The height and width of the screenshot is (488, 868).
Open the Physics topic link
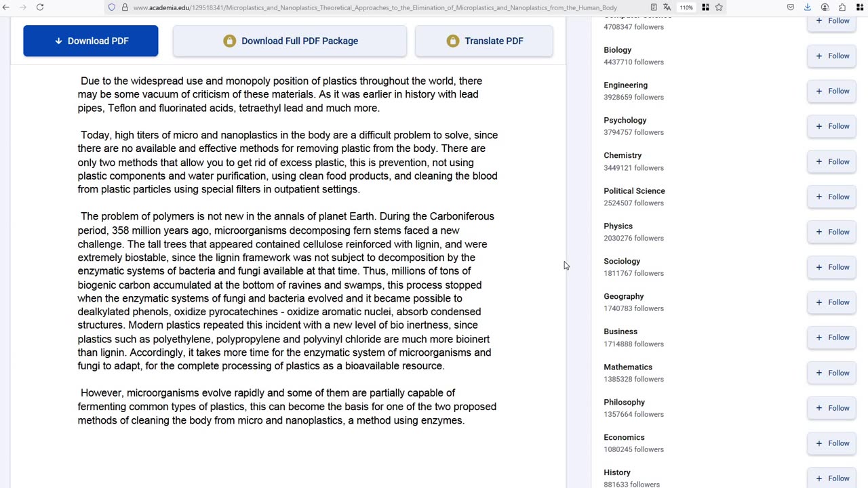tap(618, 226)
